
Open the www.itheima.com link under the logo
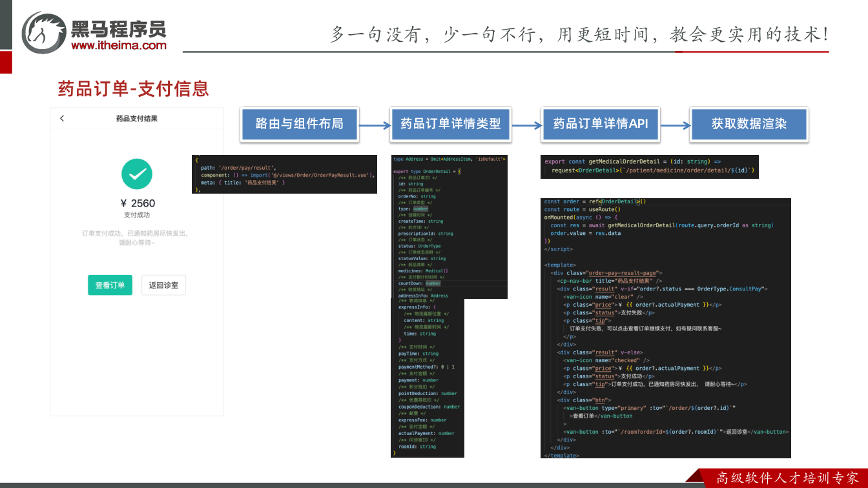(x=119, y=45)
